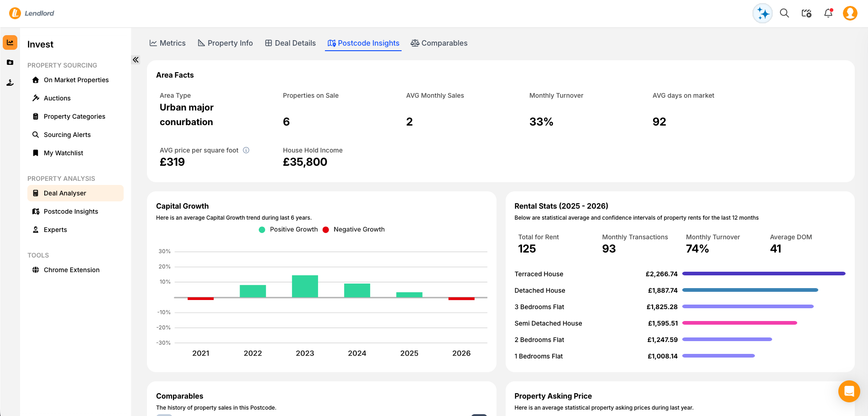Switch to the Metrics tab
This screenshot has width=868, height=416.
pyautogui.click(x=167, y=43)
